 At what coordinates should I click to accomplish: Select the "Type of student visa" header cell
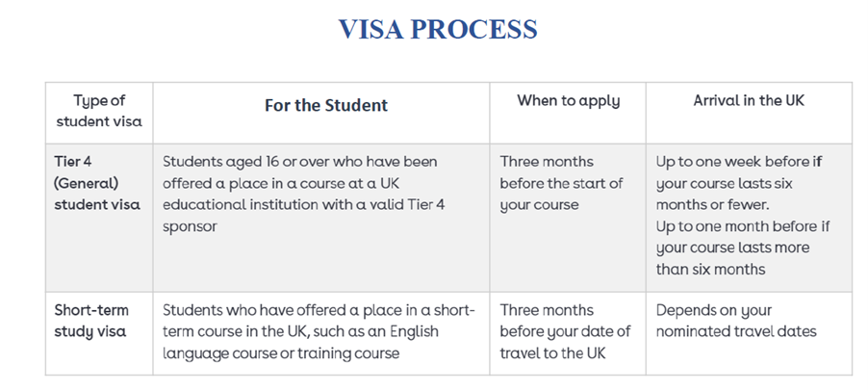pos(98,111)
